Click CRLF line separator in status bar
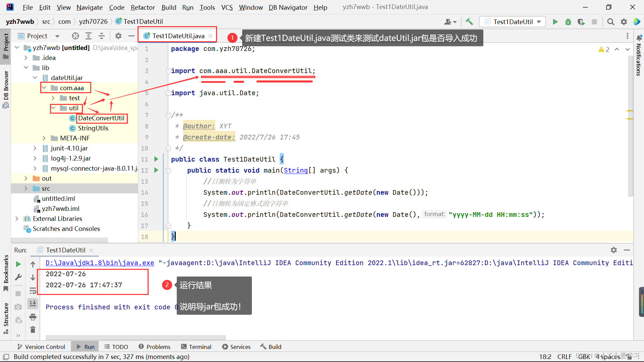Image resolution: width=644 pixels, height=362 pixels. coord(564,357)
